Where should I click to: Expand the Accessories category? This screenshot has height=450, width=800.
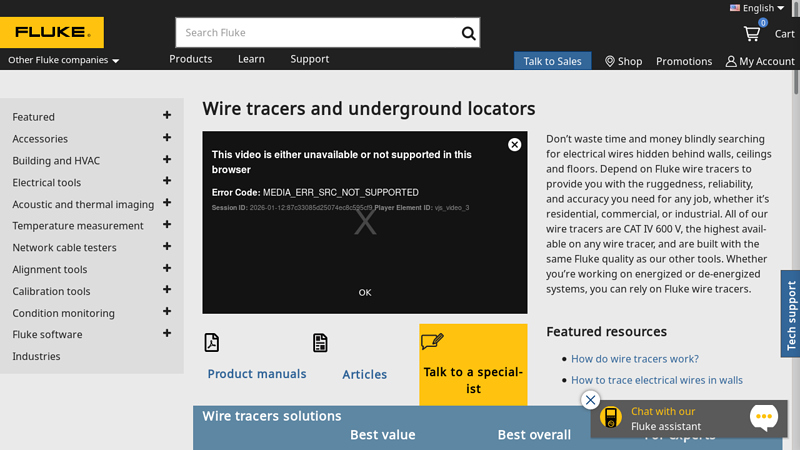point(167,137)
